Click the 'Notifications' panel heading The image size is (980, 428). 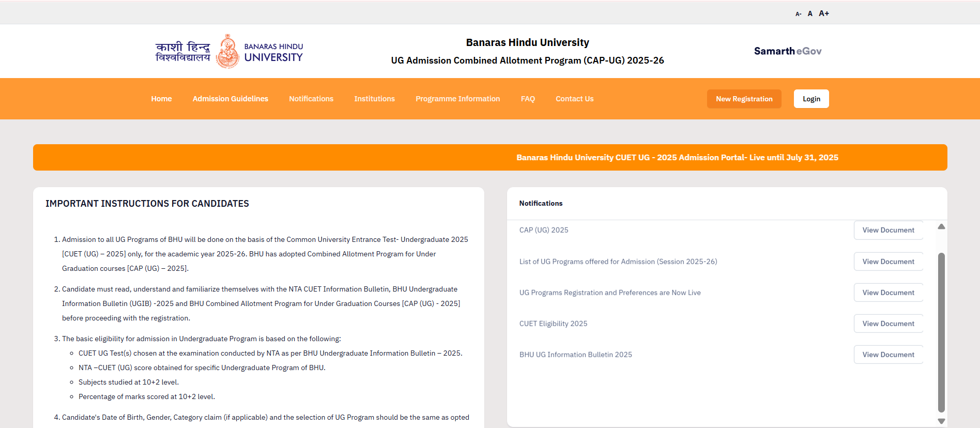click(x=541, y=203)
